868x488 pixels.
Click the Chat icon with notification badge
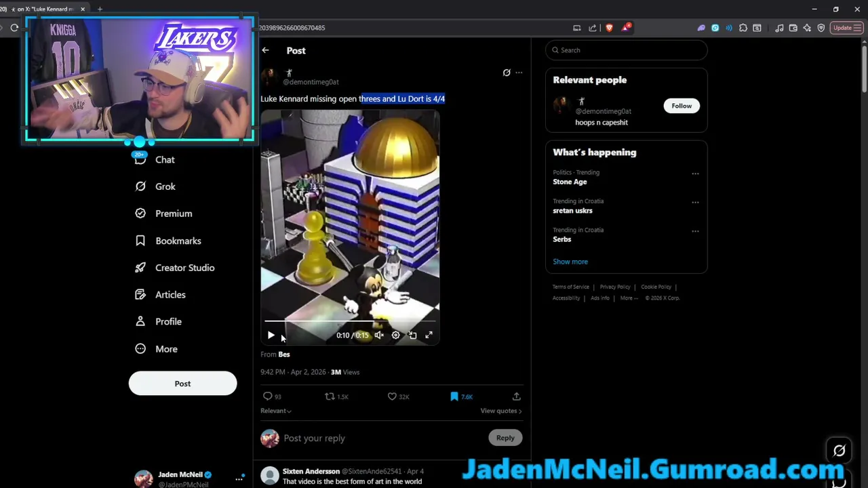pos(140,158)
